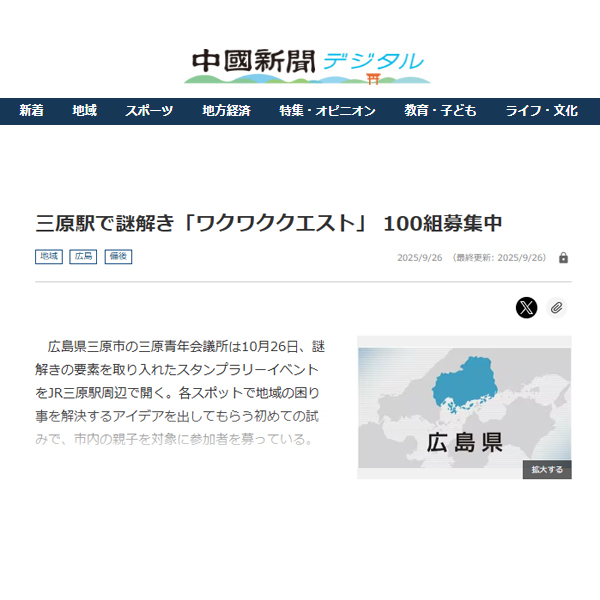Go to the スポーツ section
Viewport: 600px width, 600px height.
tap(149, 111)
